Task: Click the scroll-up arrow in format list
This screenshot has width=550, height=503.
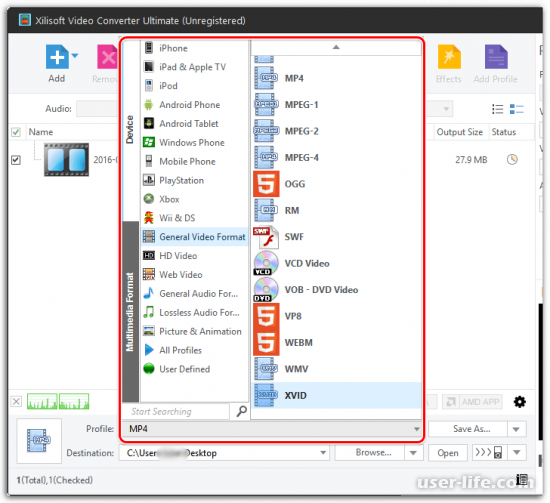Action: [x=336, y=47]
